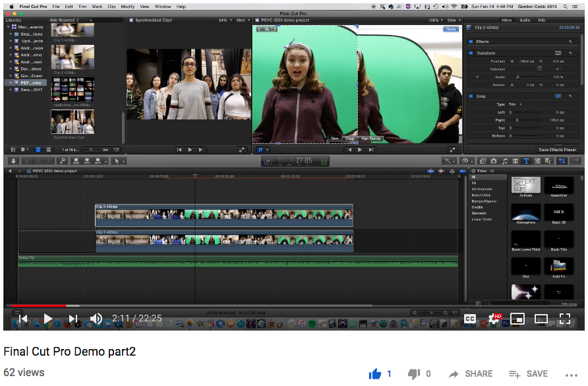Open the Crop Type Trim dropdown
The height and width of the screenshot is (386, 588).
click(x=514, y=104)
